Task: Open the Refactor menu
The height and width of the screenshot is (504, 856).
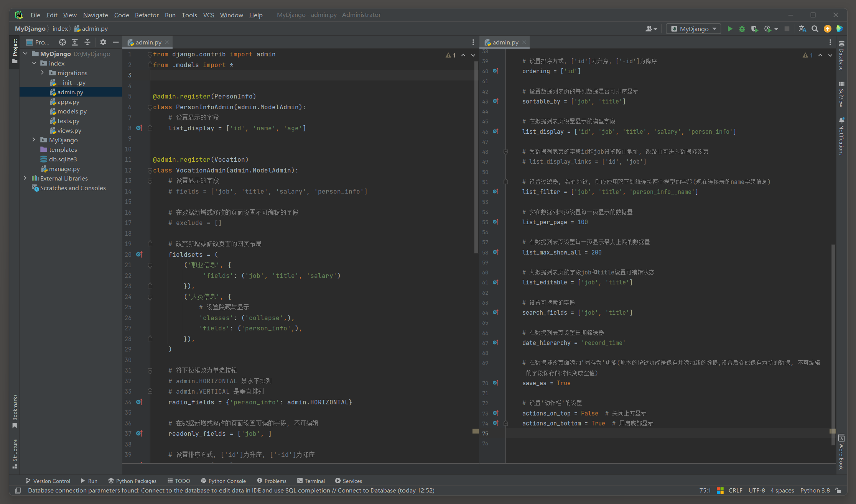Action: coord(147,15)
